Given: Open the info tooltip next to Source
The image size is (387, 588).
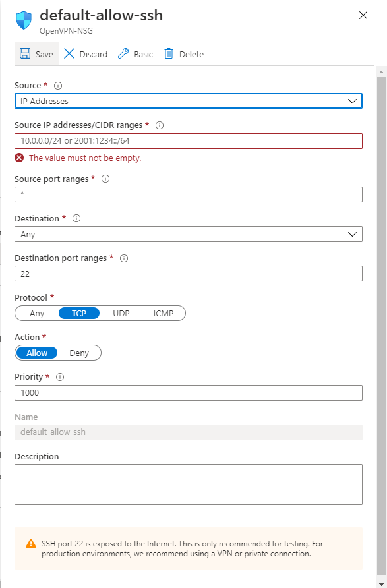Looking at the screenshot, I should 58,86.
